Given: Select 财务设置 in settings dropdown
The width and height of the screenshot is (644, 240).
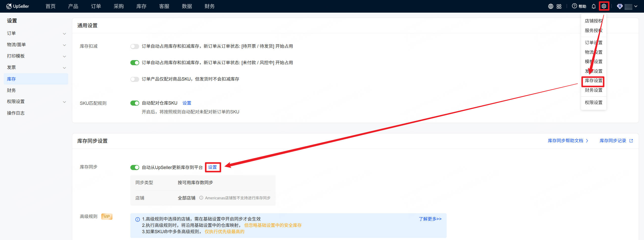Looking at the screenshot, I should coord(594,90).
